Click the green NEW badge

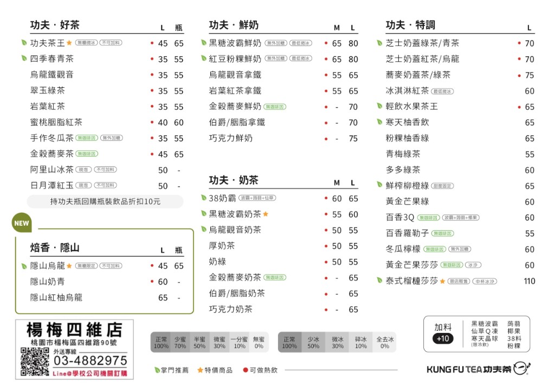click(21, 223)
